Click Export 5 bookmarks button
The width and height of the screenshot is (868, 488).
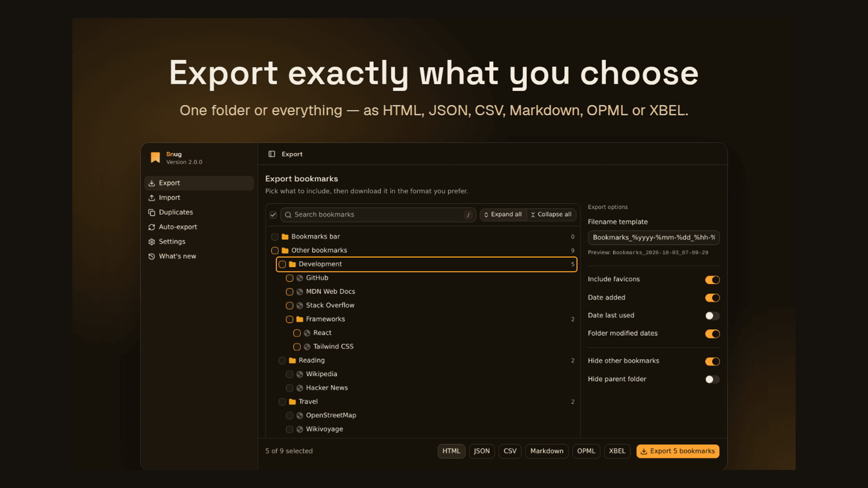tap(678, 451)
